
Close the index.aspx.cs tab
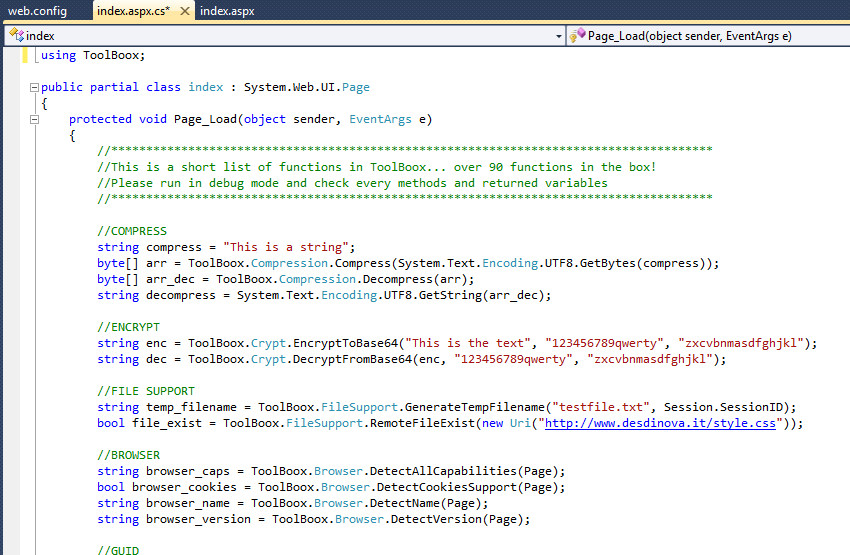[x=185, y=11]
